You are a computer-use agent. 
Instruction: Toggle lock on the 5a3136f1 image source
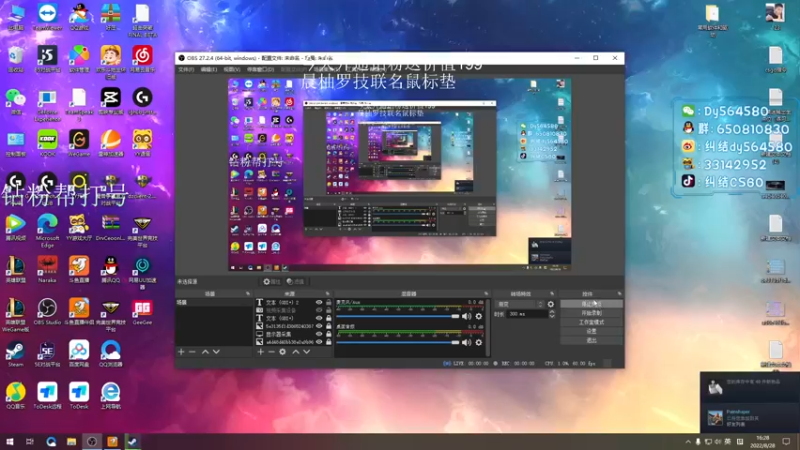click(329, 326)
